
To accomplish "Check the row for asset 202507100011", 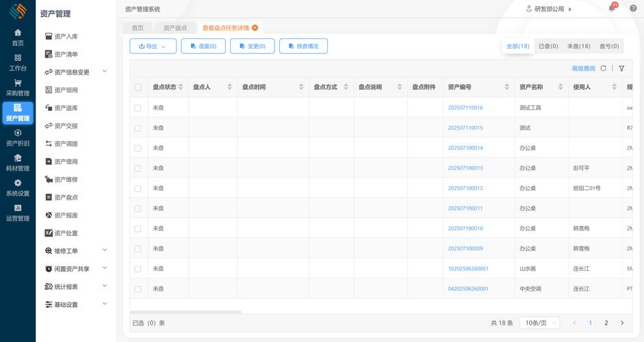I will click(x=138, y=209).
